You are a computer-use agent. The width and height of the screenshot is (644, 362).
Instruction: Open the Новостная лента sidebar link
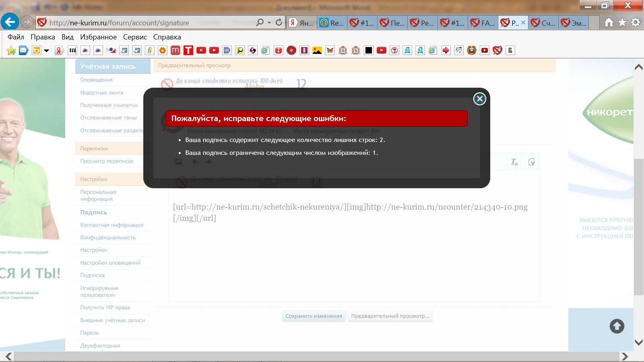click(101, 93)
